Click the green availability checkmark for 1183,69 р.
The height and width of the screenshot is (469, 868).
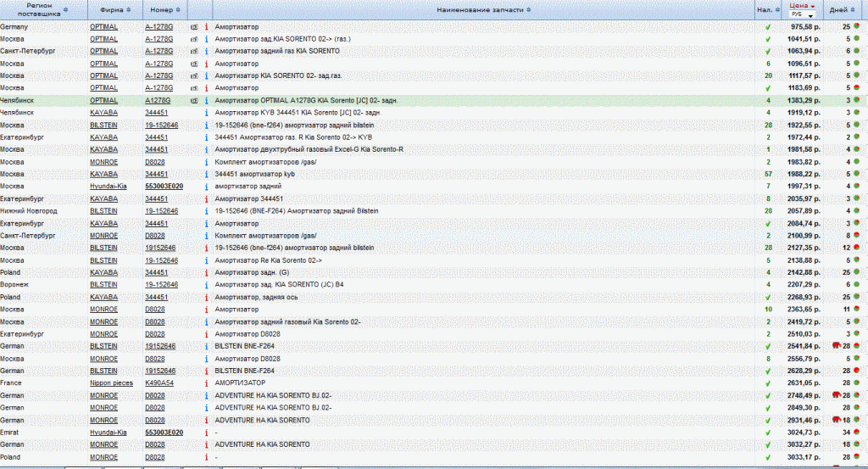[767, 87]
